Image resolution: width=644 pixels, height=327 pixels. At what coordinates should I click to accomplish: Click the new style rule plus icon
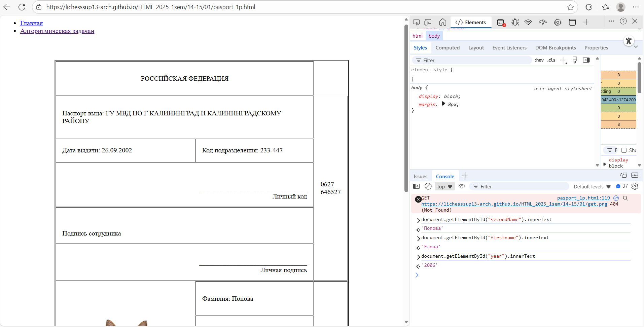(563, 60)
